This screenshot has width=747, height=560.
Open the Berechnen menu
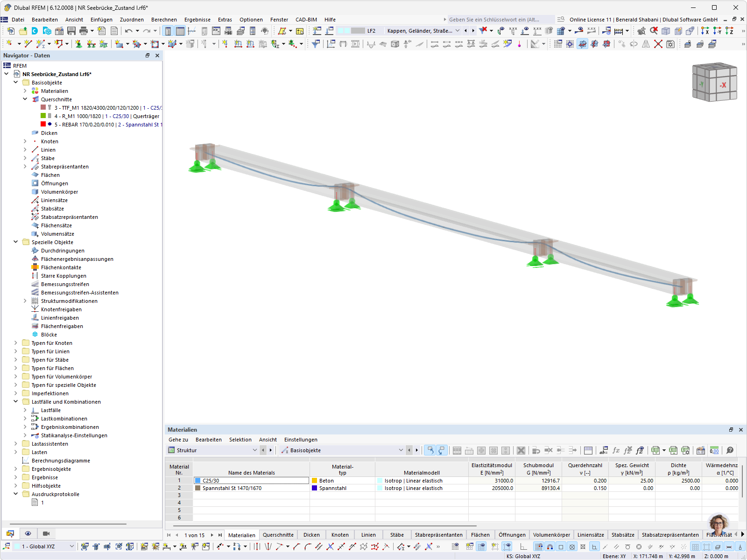pyautogui.click(x=164, y=20)
